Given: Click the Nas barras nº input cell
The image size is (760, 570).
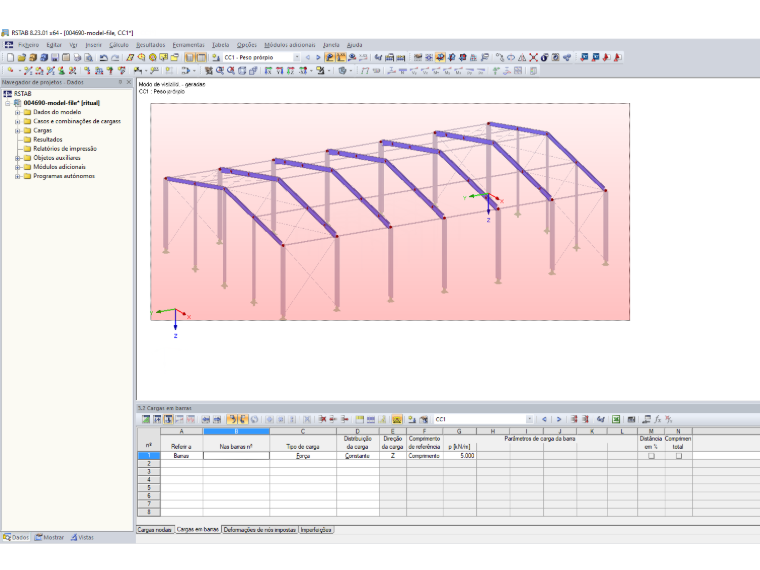Looking at the screenshot, I should (236, 456).
